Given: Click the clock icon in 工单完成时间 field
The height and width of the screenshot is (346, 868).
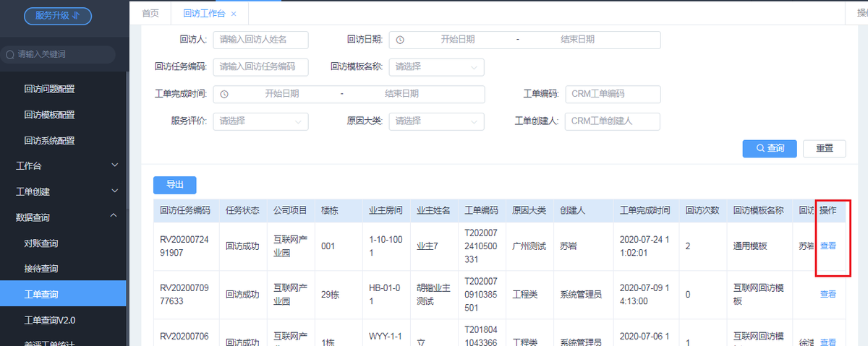Looking at the screenshot, I should 224,94.
